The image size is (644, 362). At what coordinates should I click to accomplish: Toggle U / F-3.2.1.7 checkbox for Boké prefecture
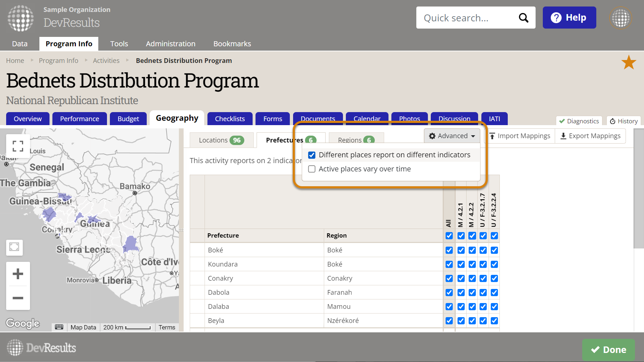pyautogui.click(x=483, y=250)
